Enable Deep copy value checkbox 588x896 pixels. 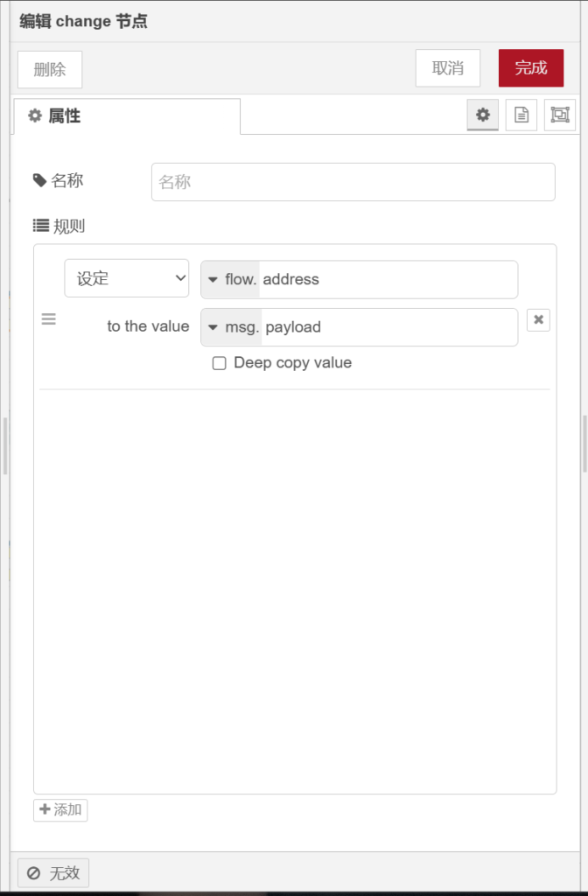pos(220,363)
